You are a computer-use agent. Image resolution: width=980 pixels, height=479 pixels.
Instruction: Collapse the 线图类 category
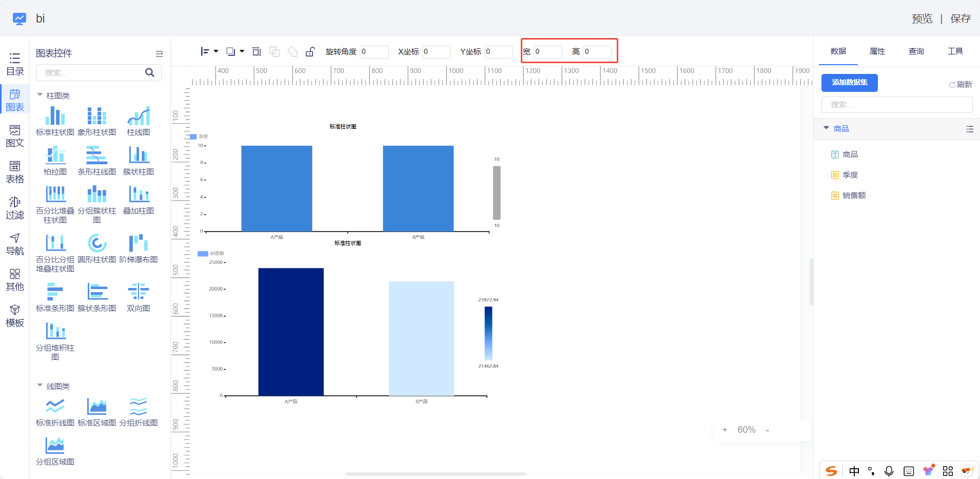click(40, 386)
